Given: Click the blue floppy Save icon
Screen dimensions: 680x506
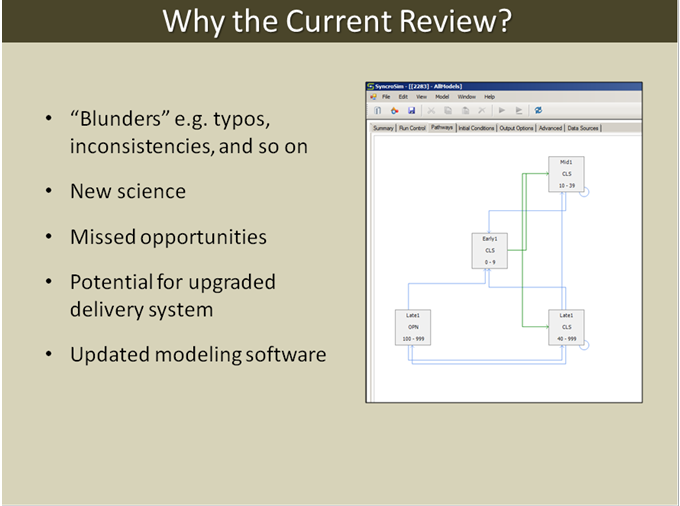Looking at the screenshot, I should point(411,111).
